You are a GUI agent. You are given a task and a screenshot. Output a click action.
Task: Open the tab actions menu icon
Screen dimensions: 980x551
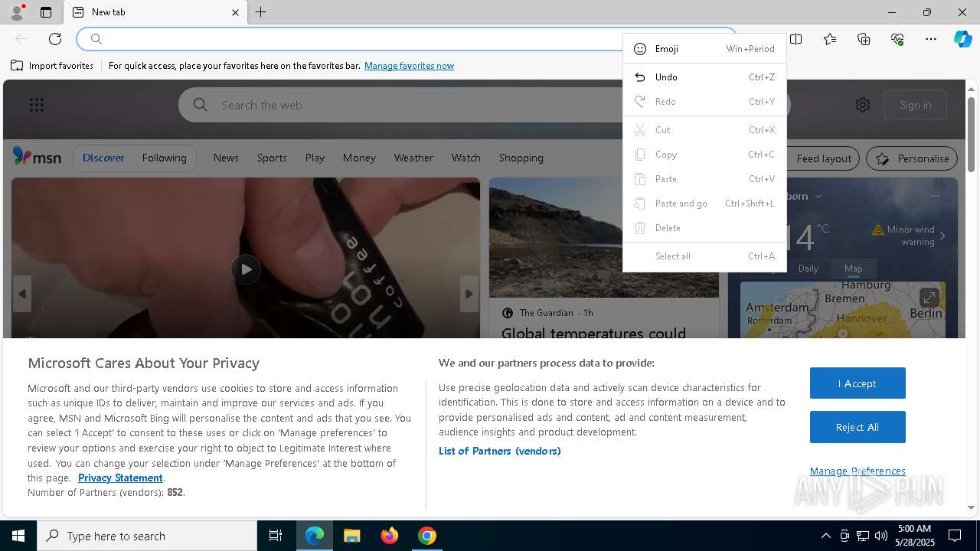[x=46, y=12]
